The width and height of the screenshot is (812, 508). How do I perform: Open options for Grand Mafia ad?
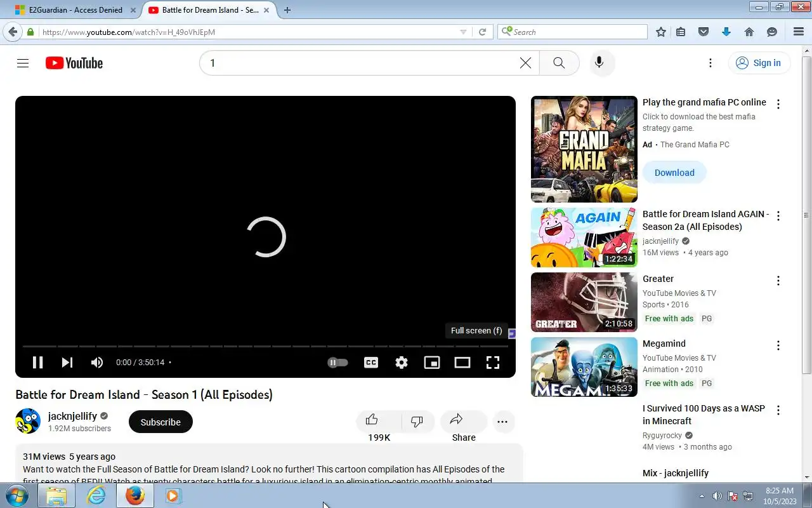point(778,104)
